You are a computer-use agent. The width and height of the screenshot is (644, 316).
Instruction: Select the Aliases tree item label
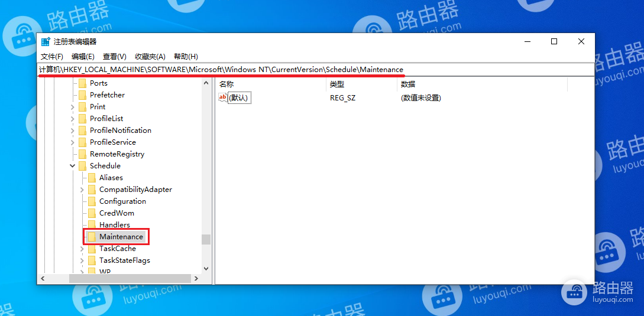(x=111, y=178)
